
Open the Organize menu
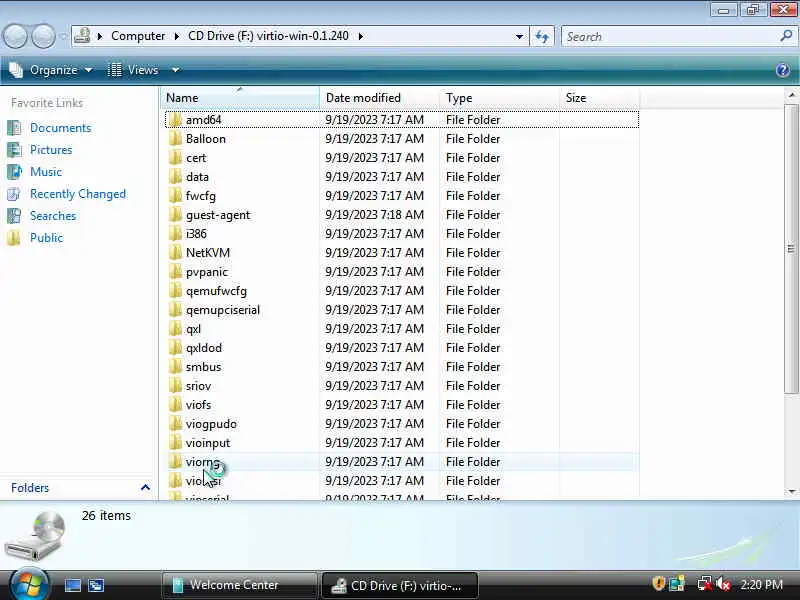click(51, 70)
